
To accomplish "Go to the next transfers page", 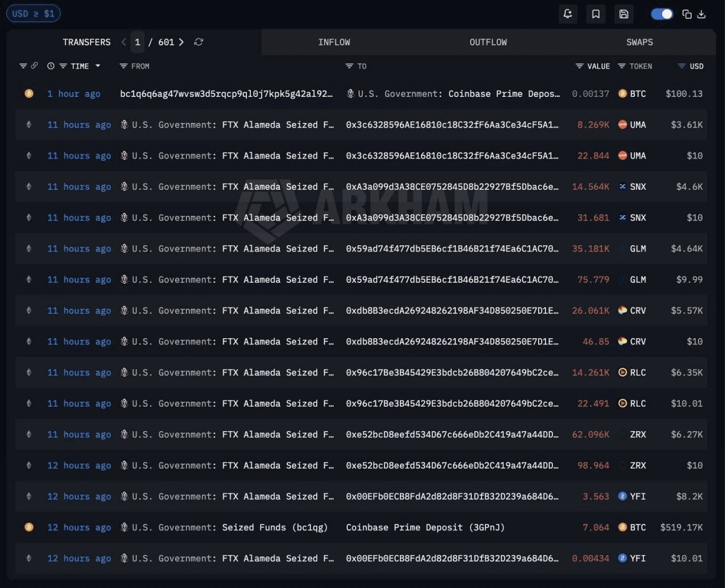I will [181, 42].
